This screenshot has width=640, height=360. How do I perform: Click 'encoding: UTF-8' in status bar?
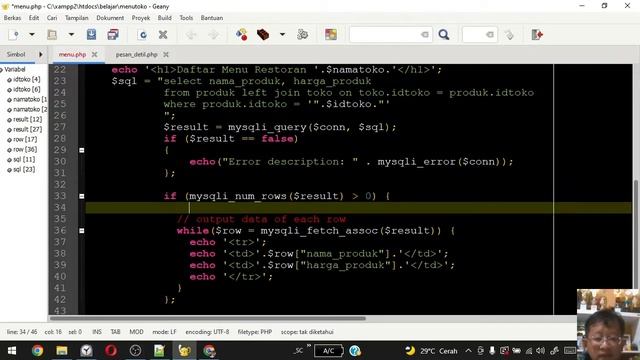pyautogui.click(x=207, y=332)
